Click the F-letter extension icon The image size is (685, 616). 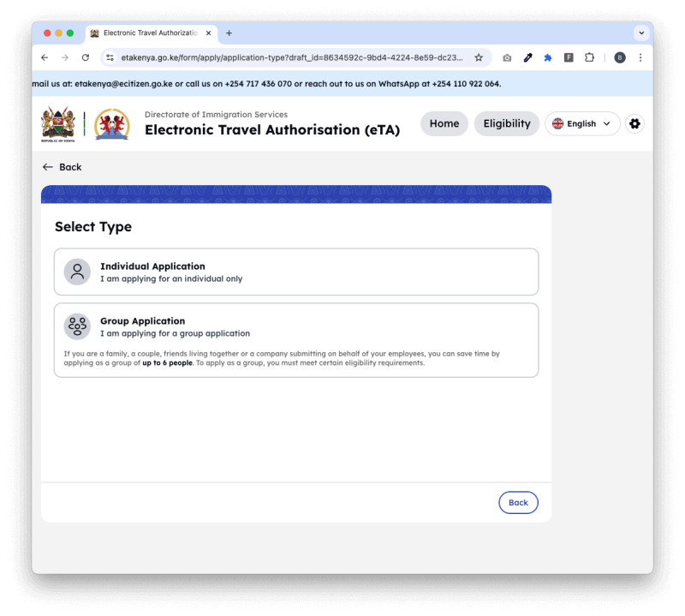tap(569, 57)
